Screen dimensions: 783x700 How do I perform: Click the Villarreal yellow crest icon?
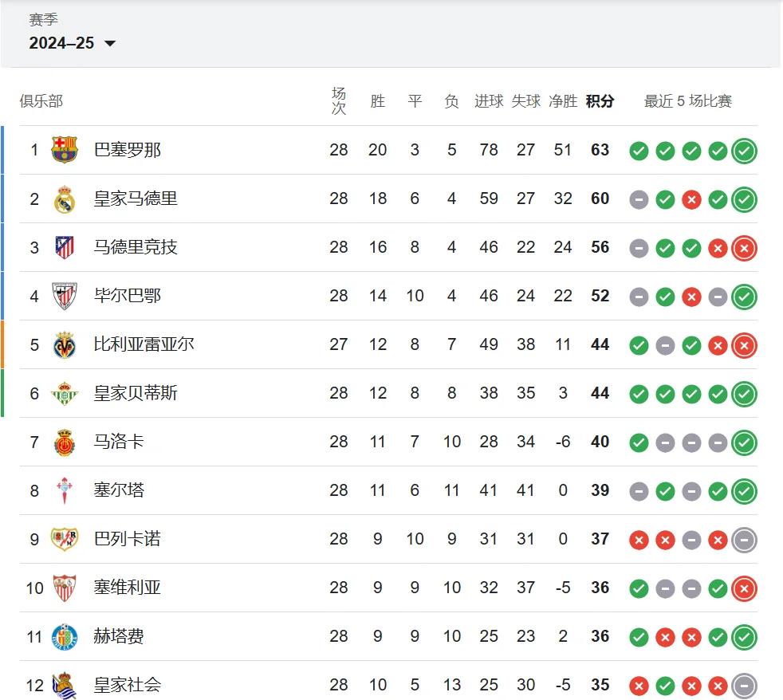[x=65, y=344]
